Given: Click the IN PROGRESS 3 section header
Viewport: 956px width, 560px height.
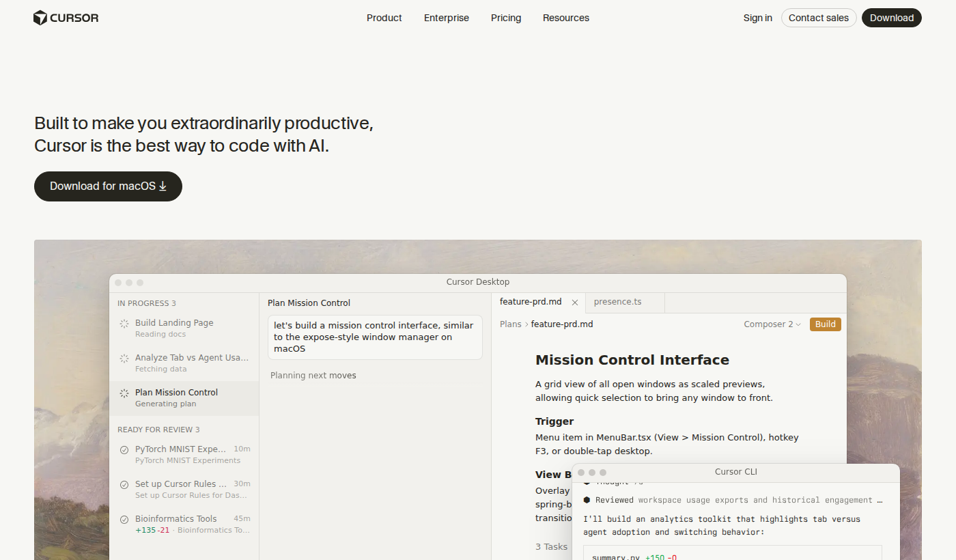Looking at the screenshot, I should coord(147,303).
